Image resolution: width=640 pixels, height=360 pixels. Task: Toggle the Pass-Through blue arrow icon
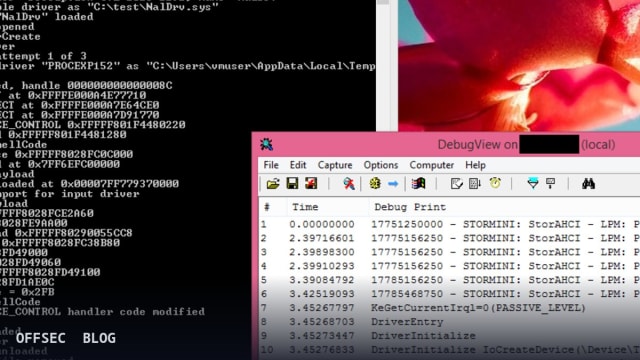pos(393,184)
